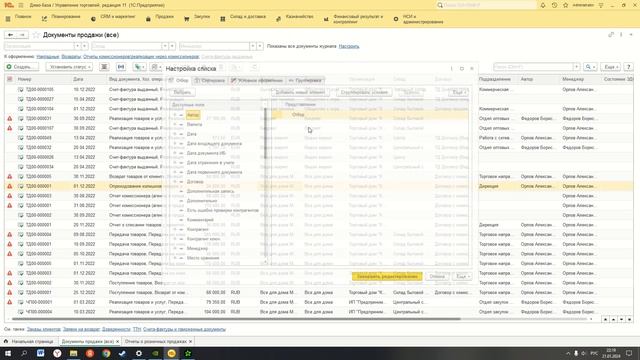
Task: Click the Настроить link
Action: coord(349,46)
